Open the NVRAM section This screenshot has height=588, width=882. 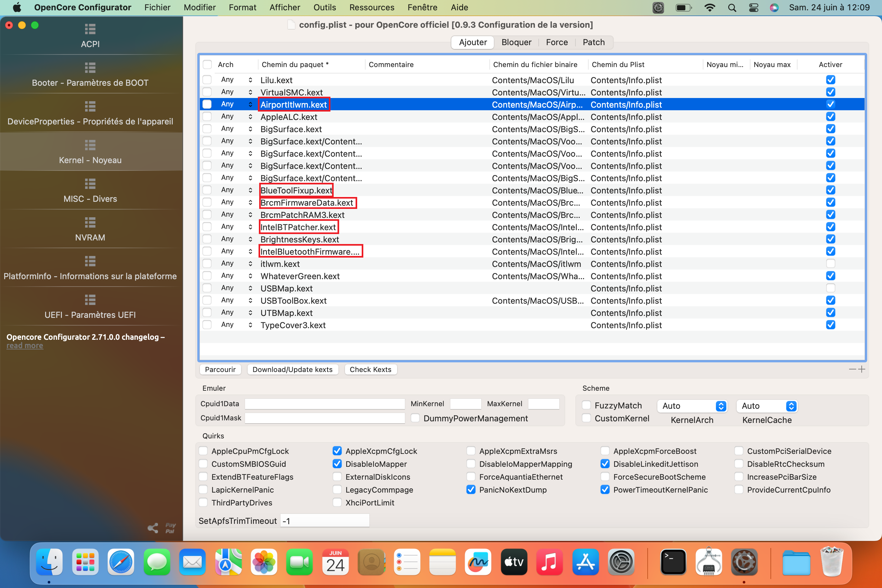pyautogui.click(x=90, y=229)
